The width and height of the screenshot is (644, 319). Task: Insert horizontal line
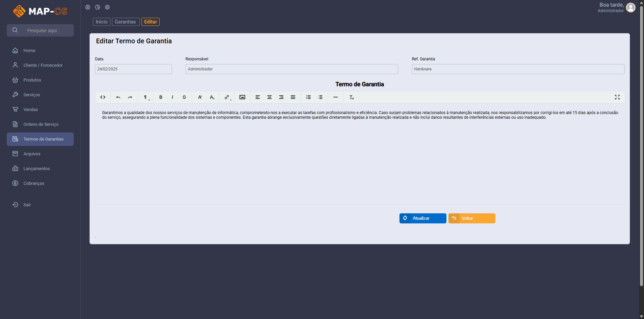click(335, 97)
